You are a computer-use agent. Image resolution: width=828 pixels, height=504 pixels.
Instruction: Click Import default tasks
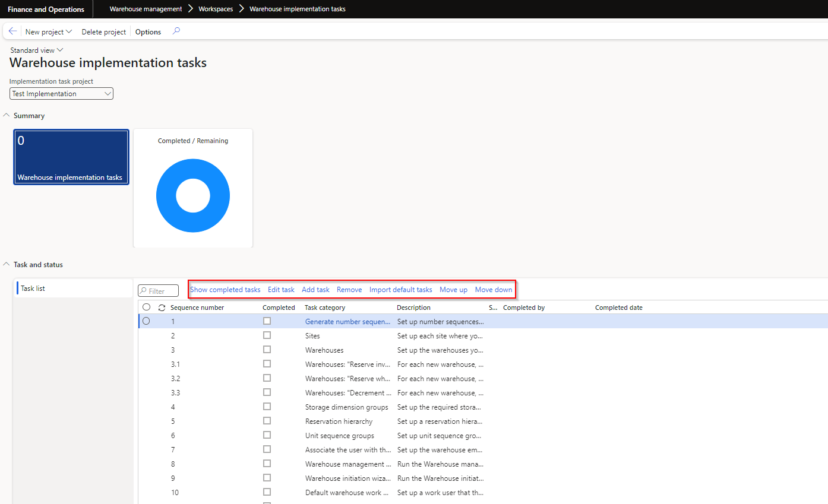401,290
